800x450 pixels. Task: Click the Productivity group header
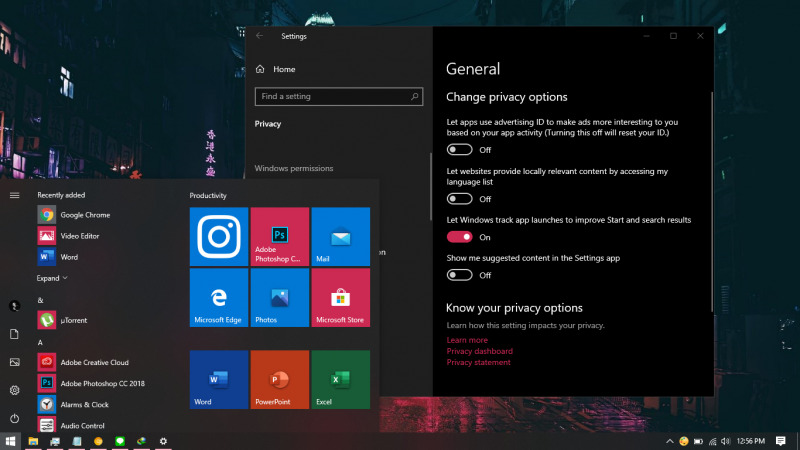point(208,195)
